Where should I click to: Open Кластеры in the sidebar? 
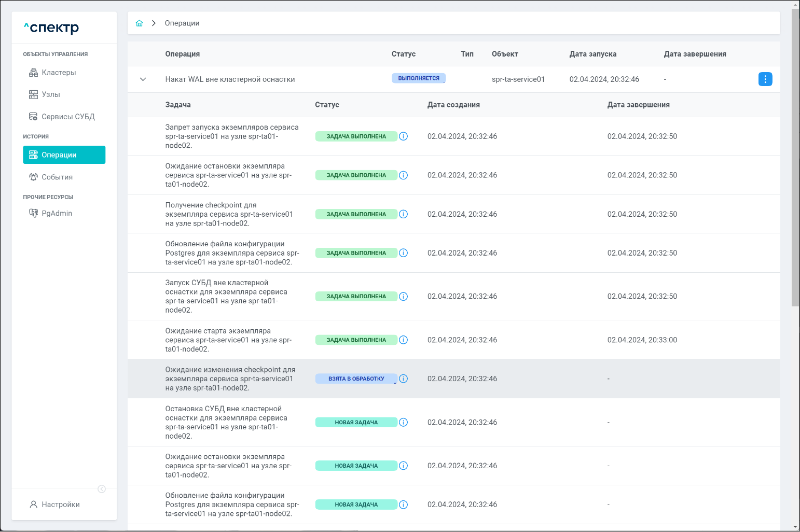click(x=59, y=73)
